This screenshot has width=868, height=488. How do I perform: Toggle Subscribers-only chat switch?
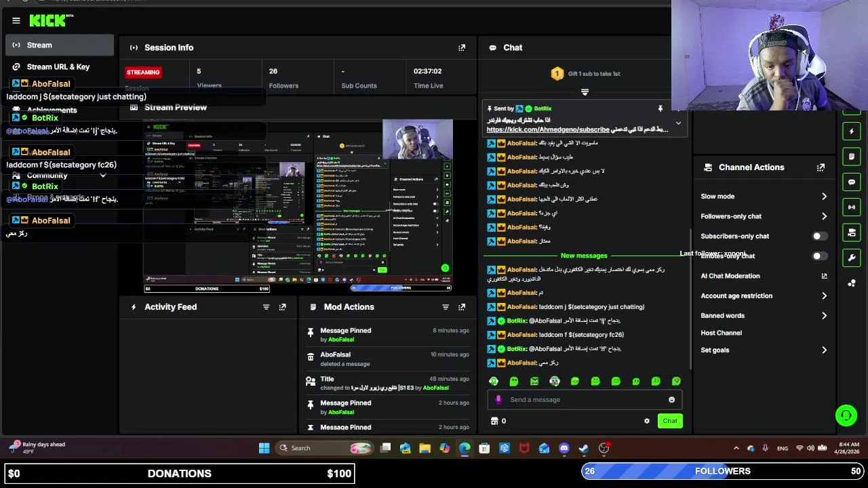pos(819,237)
